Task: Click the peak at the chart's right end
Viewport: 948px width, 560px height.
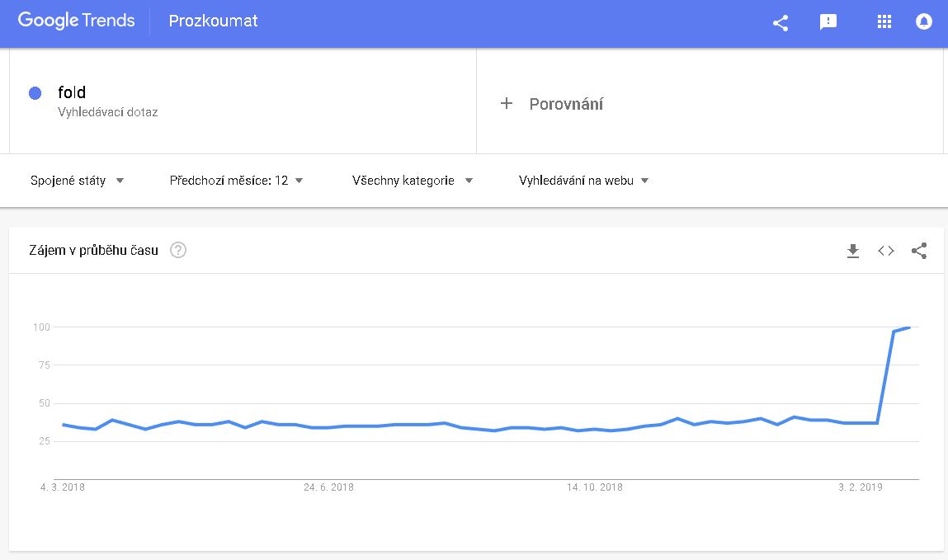Action: click(909, 327)
